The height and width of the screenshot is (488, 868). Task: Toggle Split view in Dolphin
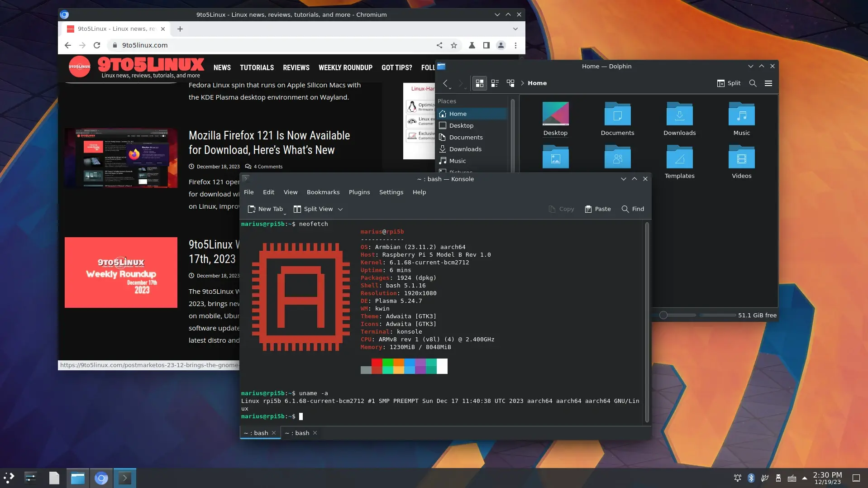729,83
